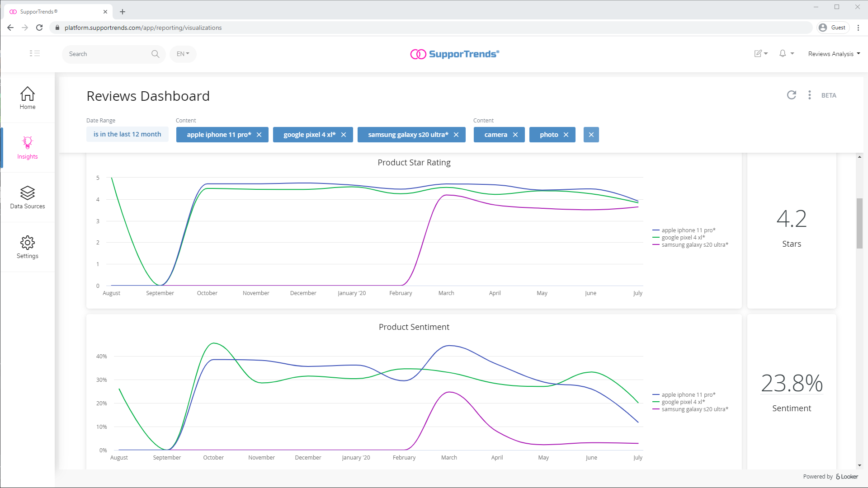Open the Data Sources layers section

click(28, 197)
